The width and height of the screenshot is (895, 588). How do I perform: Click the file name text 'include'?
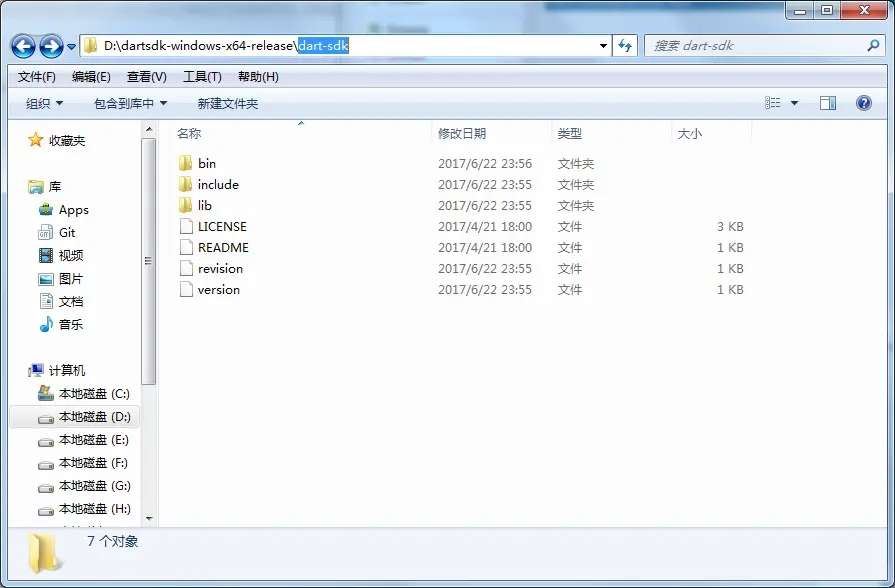point(218,184)
